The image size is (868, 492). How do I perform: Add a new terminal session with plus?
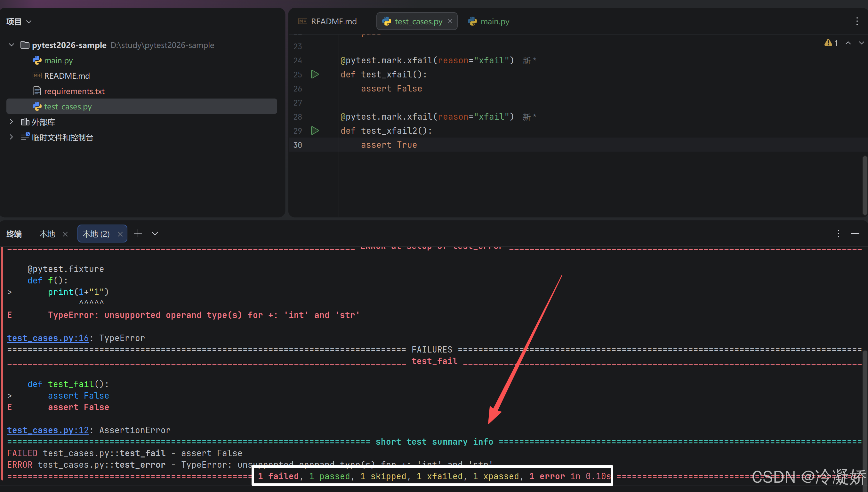pyautogui.click(x=138, y=234)
